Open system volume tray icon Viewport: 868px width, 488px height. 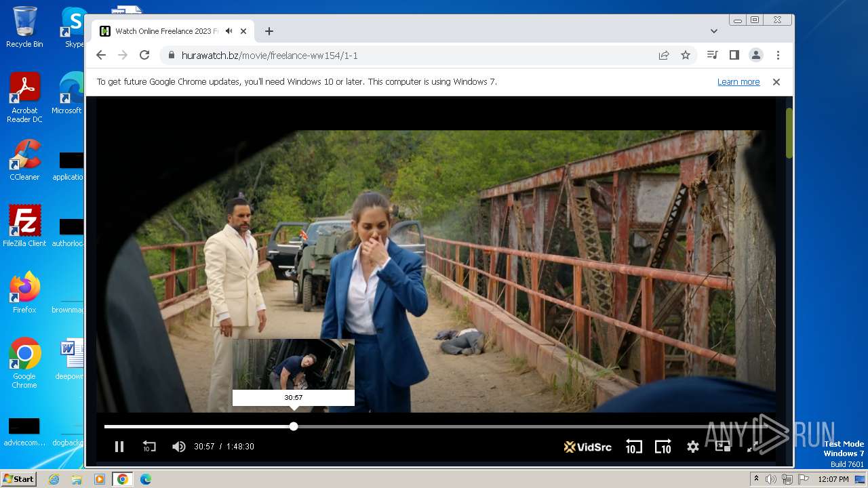tap(771, 479)
